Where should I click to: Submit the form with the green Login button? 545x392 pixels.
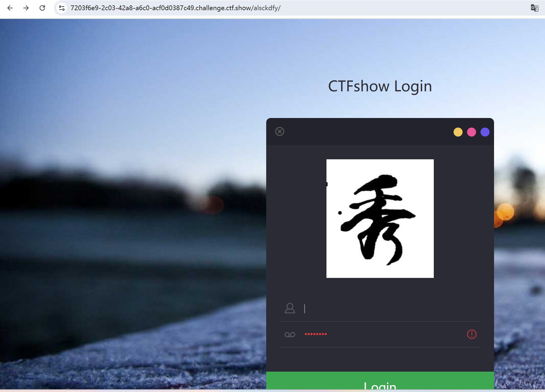380,381
